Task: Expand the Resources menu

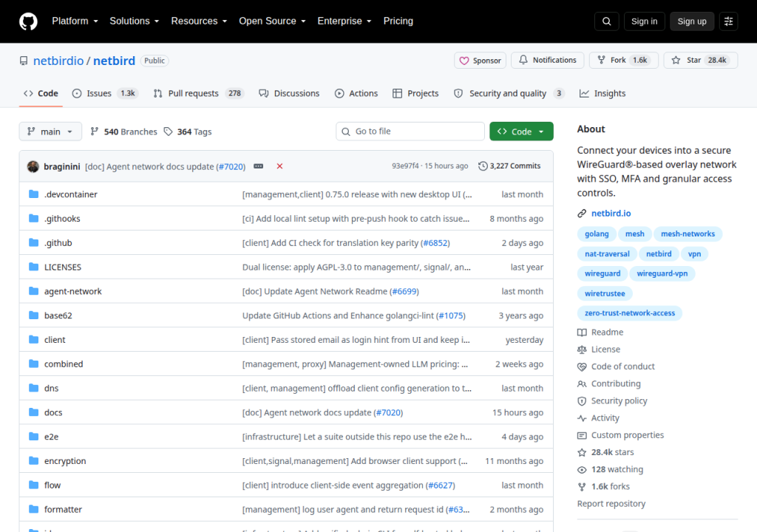Action: pos(199,21)
